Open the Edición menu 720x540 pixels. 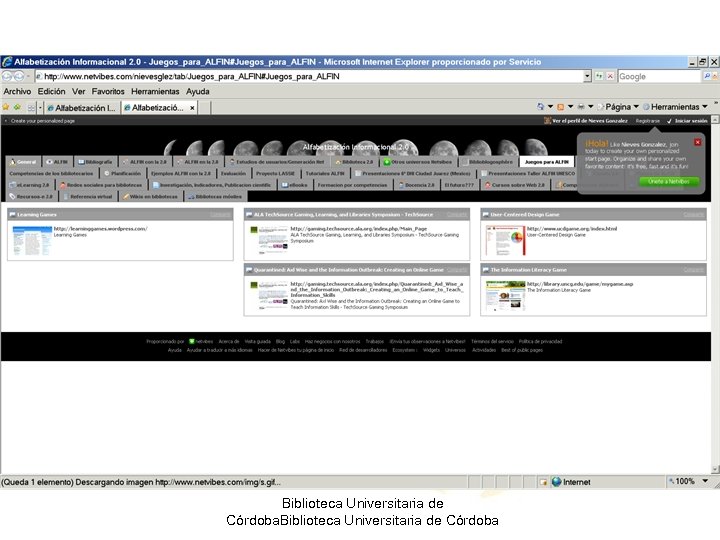pyautogui.click(x=51, y=91)
